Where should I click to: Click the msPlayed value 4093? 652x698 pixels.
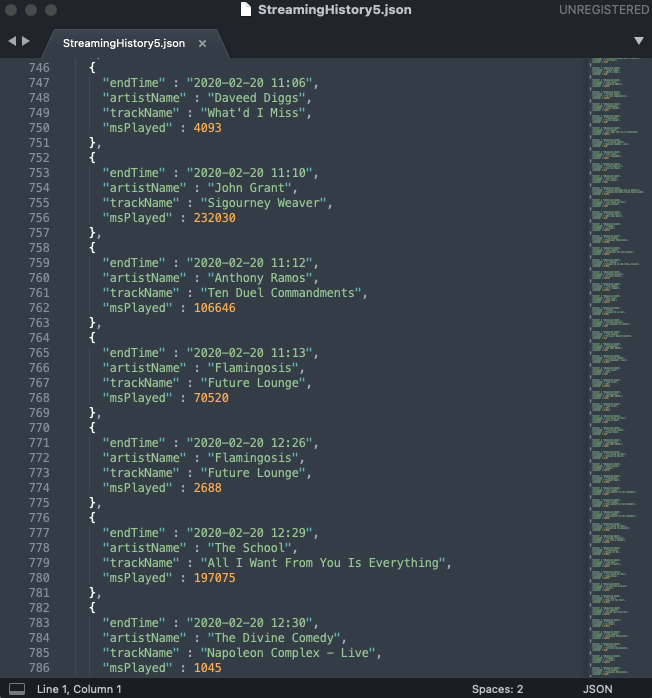[x=207, y=128]
